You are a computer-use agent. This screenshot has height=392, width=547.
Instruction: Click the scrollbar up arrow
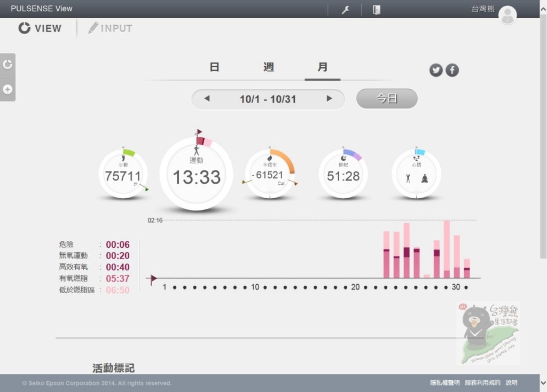[543, 10]
